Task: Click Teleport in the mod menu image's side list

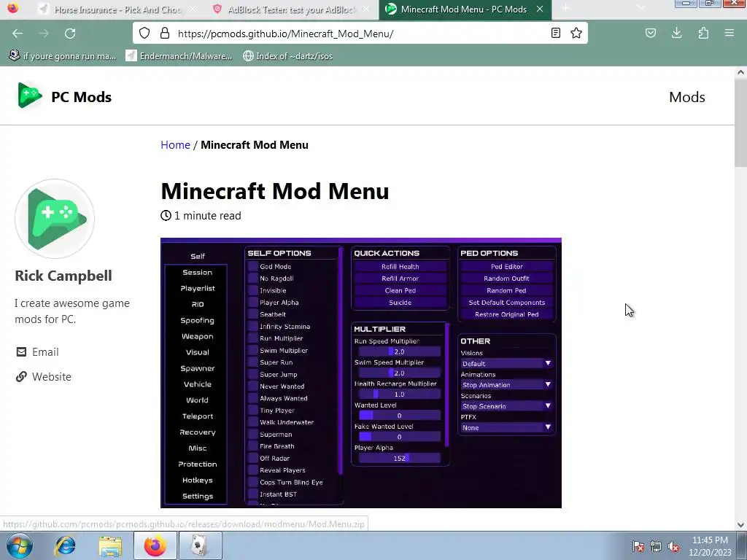Action: 197,416
